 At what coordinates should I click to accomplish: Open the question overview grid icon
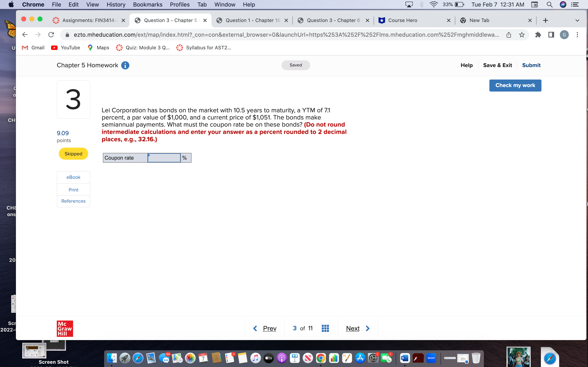click(325, 328)
